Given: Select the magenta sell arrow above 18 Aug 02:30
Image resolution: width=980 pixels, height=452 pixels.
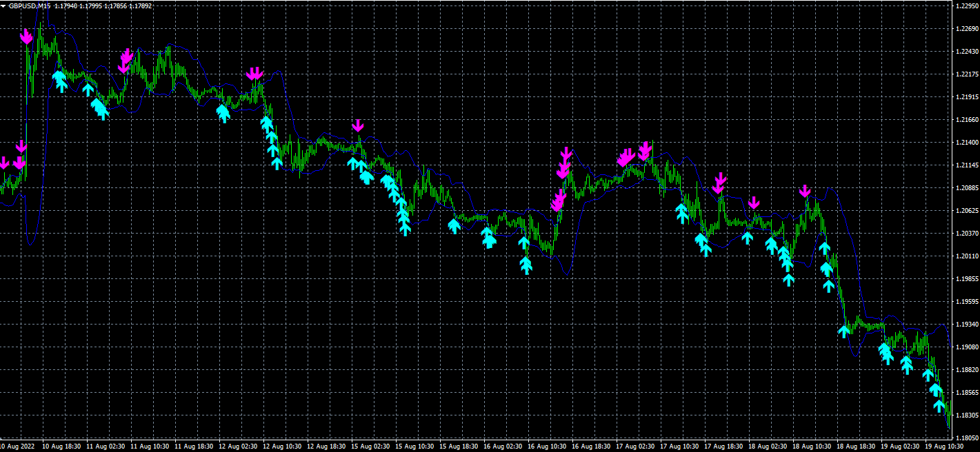Looking at the screenshot, I should point(754,203).
